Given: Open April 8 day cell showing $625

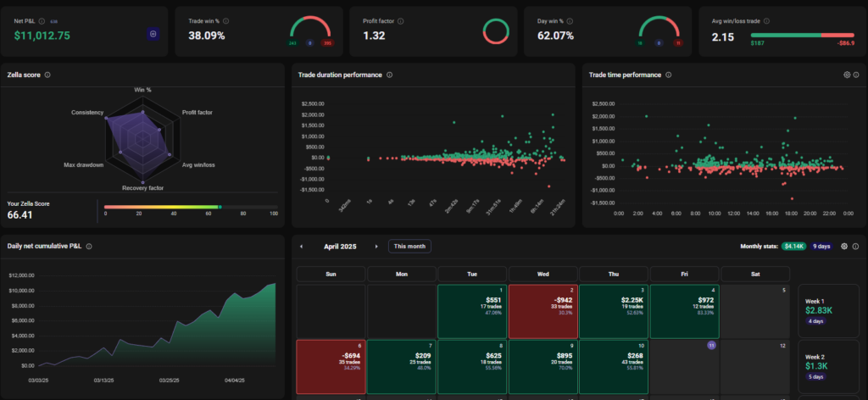Looking at the screenshot, I should tap(472, 367).
